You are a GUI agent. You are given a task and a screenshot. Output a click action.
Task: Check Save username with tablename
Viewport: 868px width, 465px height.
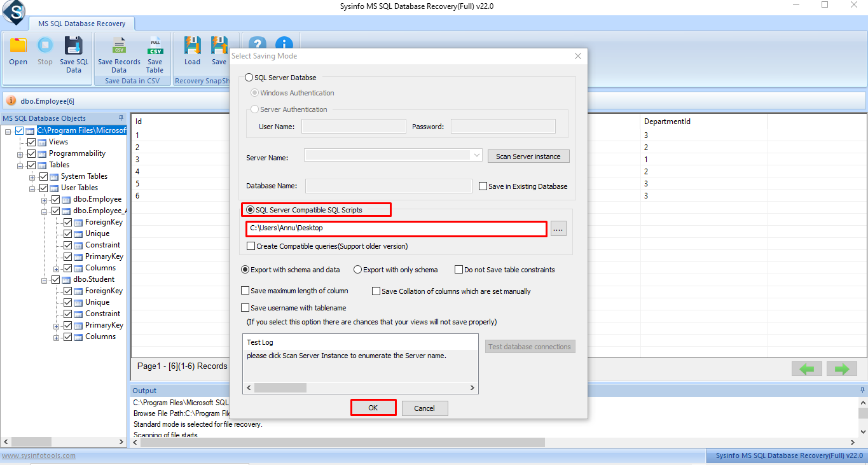(245, 308)
